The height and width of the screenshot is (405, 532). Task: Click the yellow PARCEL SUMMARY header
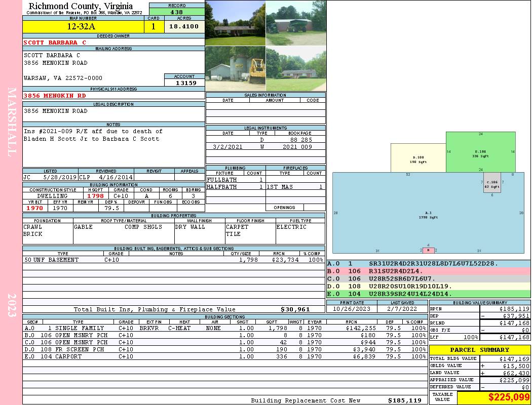click(x=480, y=350)
